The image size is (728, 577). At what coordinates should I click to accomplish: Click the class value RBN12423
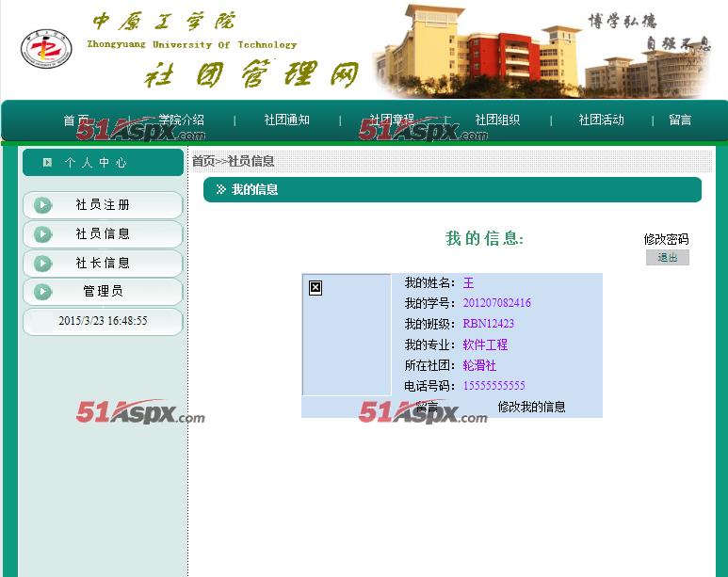point(489,324)
